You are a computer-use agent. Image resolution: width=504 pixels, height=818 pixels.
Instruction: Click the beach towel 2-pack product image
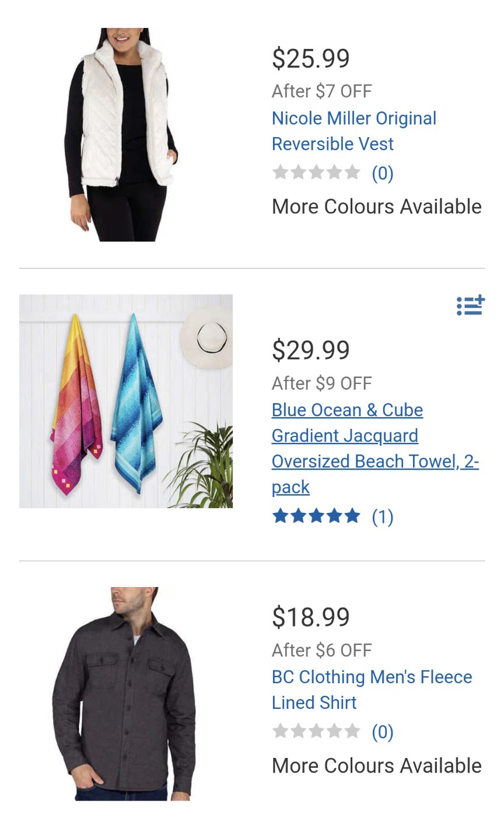(126, 401)
